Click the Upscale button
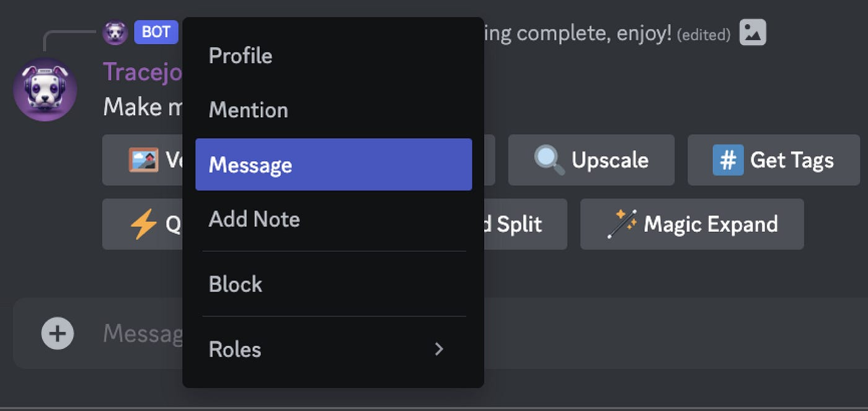868x411 pixels. [x=591, y=160]
